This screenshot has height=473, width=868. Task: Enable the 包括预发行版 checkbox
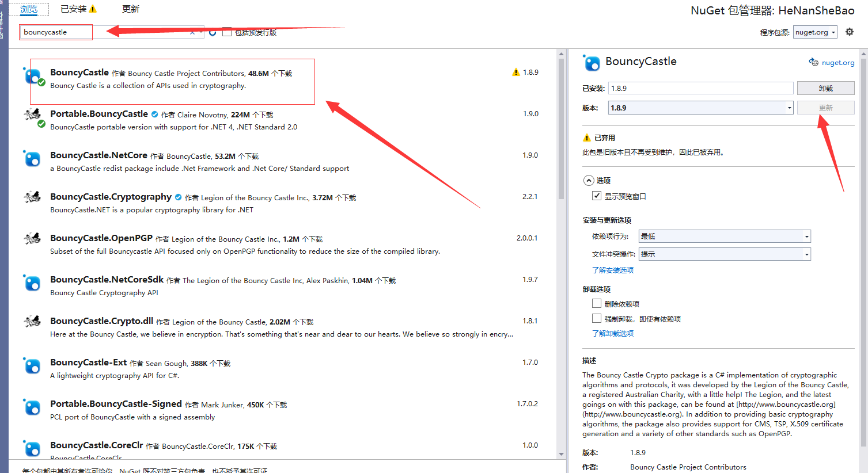coord(227,32)
